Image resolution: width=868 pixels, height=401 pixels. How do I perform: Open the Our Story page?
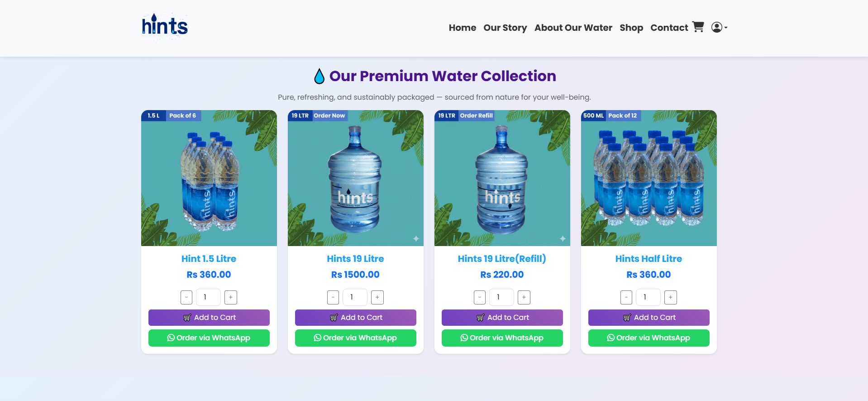pos(505,28)
